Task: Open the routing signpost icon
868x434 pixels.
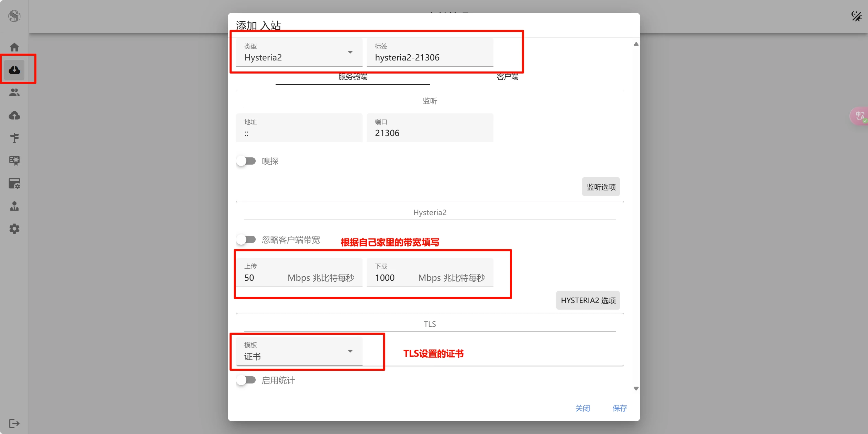Action: pos(14,138)
